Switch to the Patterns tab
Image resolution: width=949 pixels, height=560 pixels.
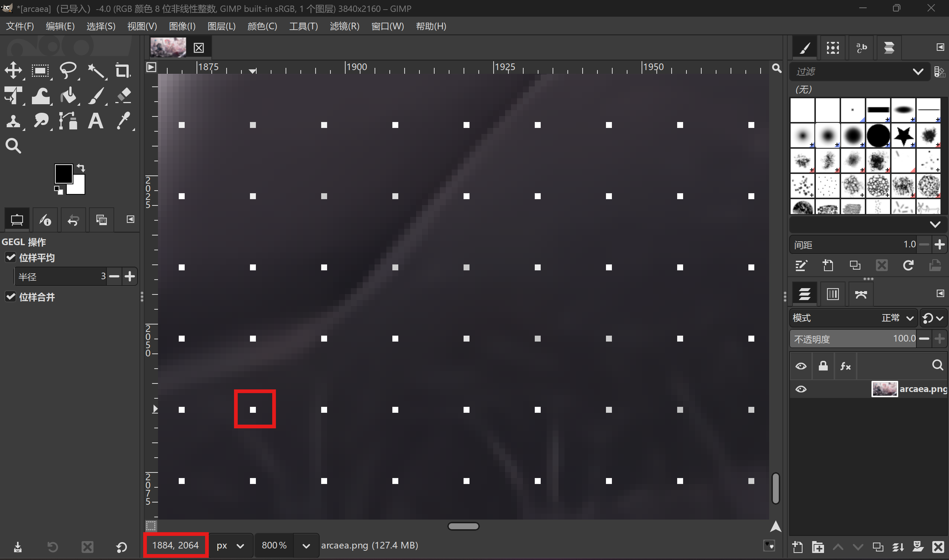[833, 47]
